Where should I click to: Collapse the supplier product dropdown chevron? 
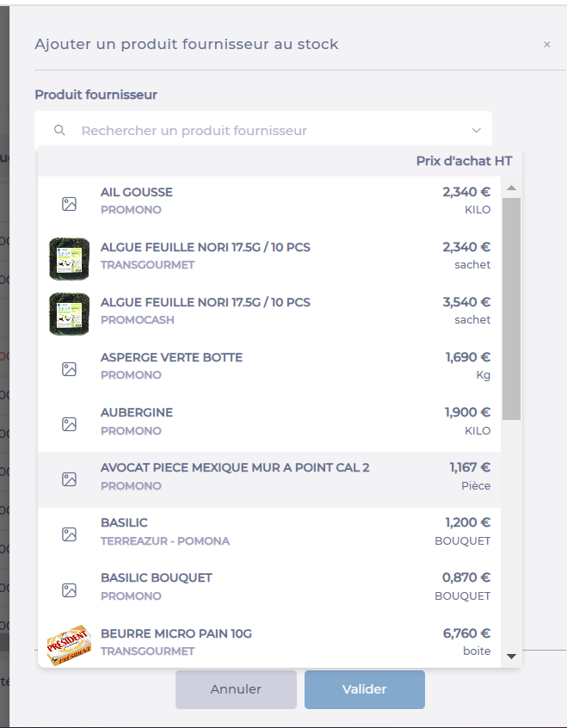[x=477, y=131]
